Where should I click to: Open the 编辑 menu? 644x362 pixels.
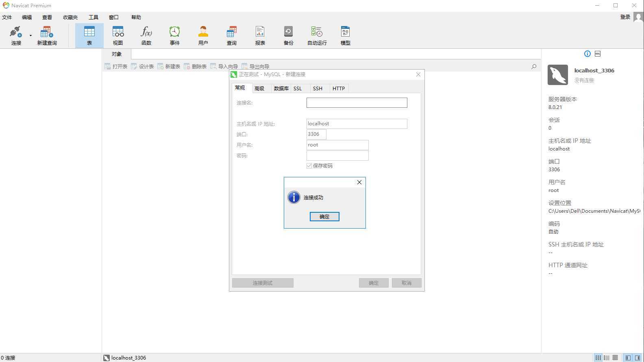[x=27, y=17]
